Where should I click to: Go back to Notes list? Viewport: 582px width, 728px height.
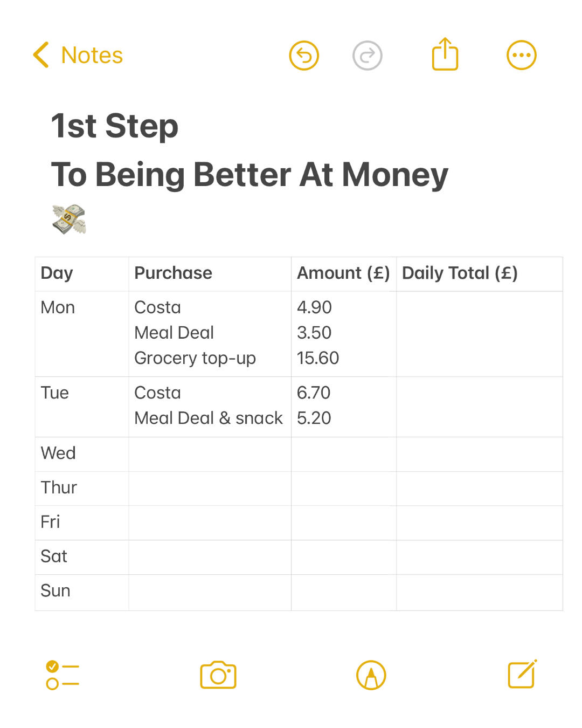(x=92, y=56)
